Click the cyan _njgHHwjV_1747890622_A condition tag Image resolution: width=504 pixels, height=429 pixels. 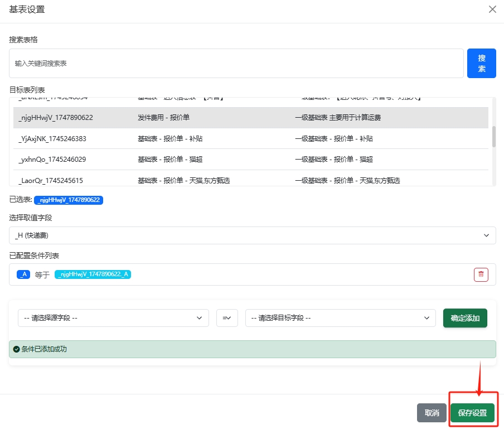(93, 274)
